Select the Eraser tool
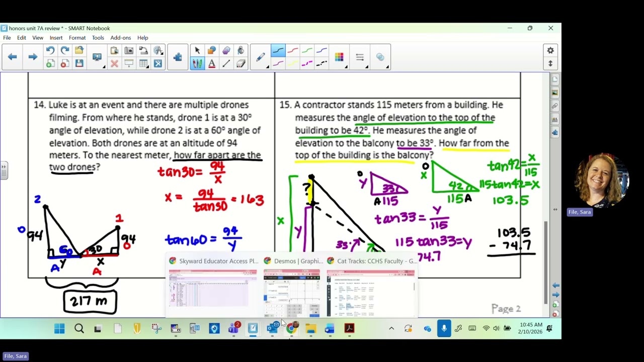 point(241,64)
